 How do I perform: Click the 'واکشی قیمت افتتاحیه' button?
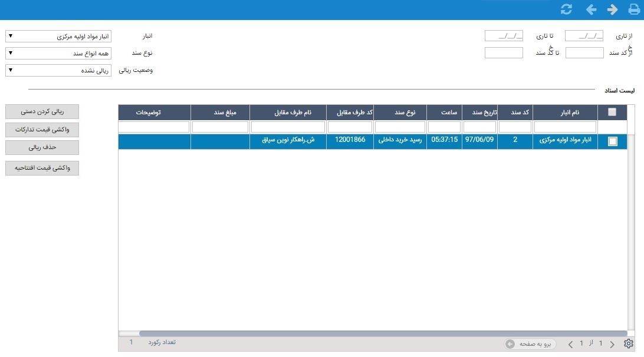click(42, 168)
